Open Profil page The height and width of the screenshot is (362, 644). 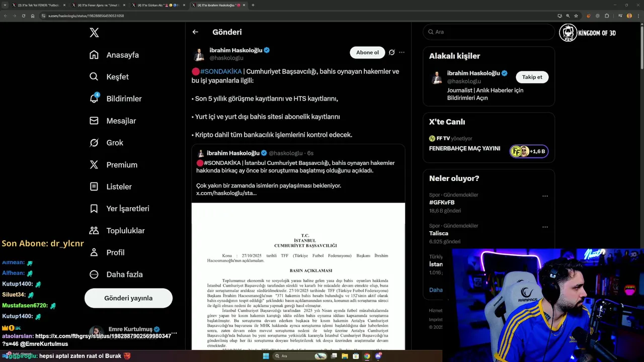coord(107,252)
